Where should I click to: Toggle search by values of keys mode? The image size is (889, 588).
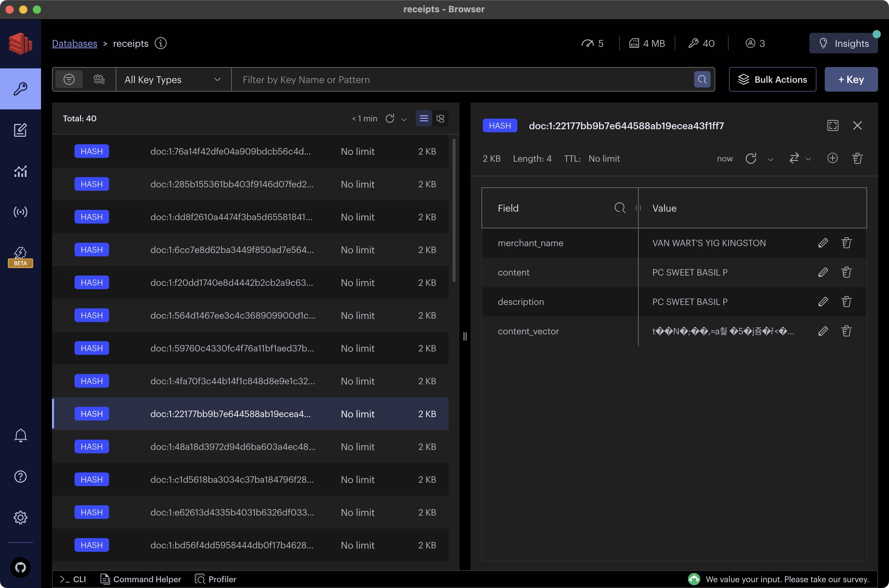coord(99,80)
